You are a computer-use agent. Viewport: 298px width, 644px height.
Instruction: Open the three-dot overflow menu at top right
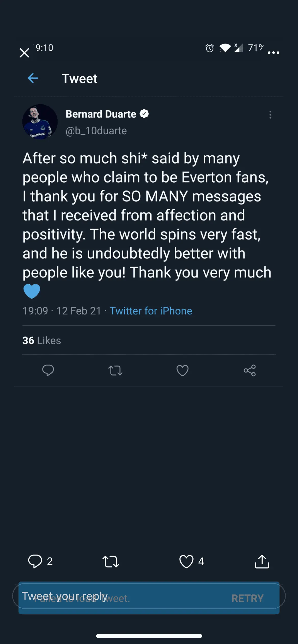[274, 53]
